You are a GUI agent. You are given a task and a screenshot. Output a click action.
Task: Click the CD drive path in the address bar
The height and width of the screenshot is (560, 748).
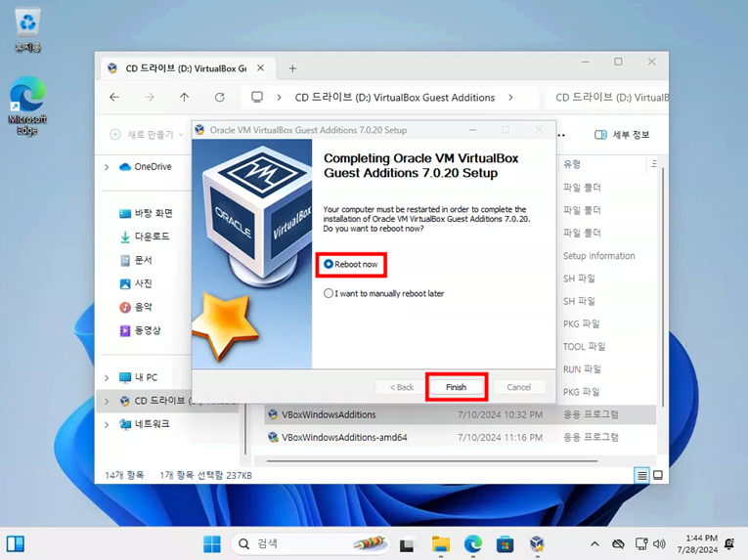pyautogui.click(x=394, y=98)
